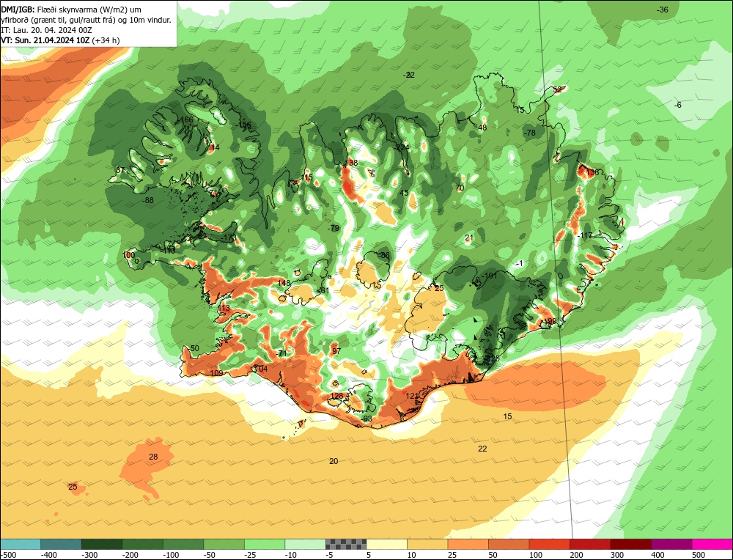Select the pale yellow 5 to 10 swatch

(386, 544)
